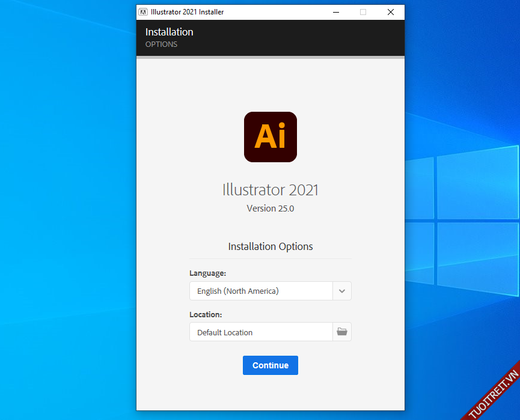Minimize the Illustrator 2021 Installer window
Viewport: 520px width, 420px height.
[x=335, y=12]
